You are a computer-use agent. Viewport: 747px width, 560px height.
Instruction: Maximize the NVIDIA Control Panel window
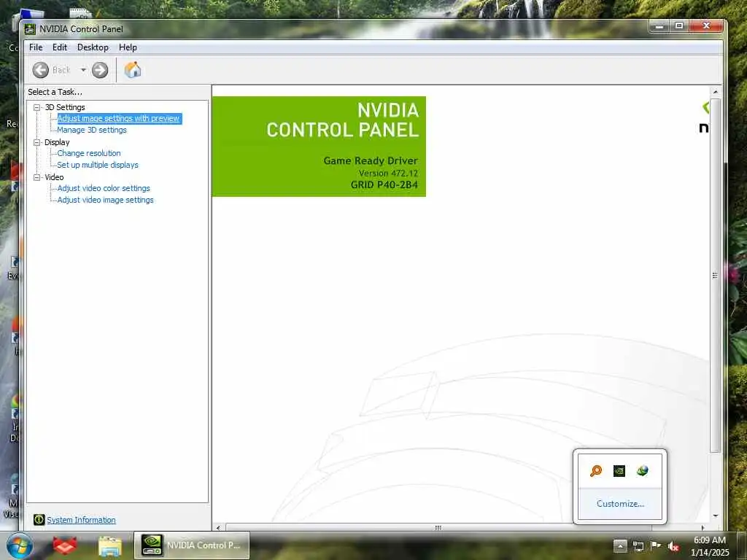coord(679,26)
